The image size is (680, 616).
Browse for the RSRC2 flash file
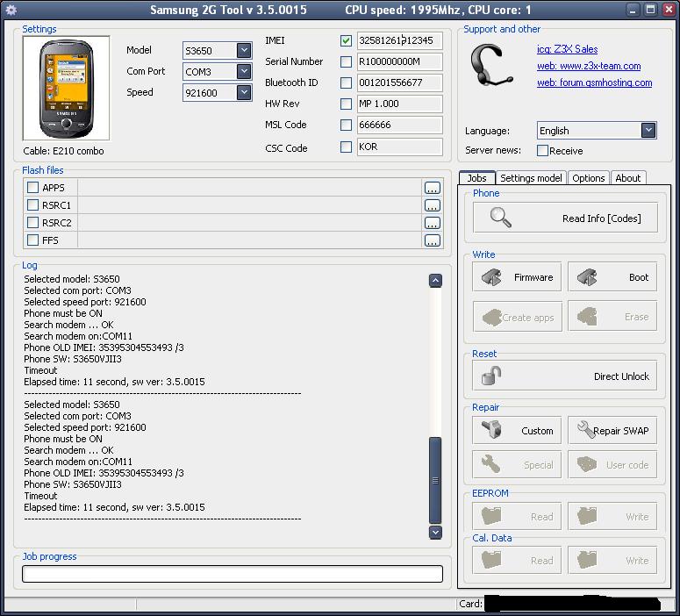pos(432,223)
